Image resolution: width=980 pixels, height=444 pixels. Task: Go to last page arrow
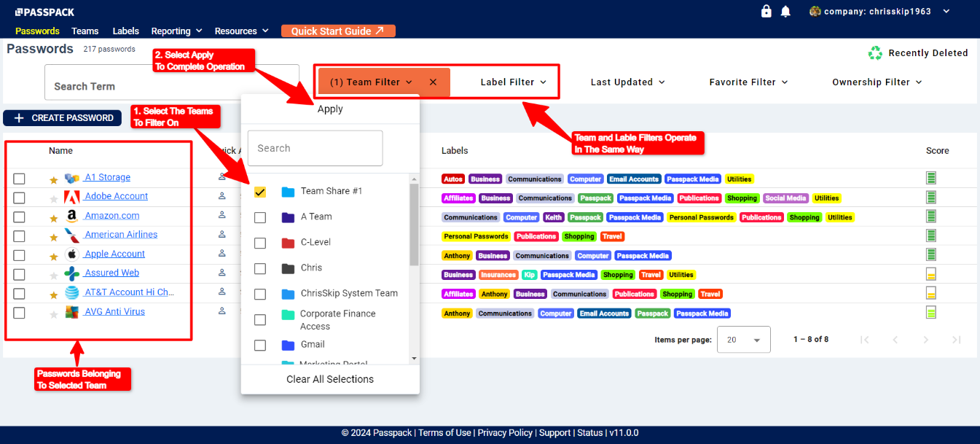[957, 340]
